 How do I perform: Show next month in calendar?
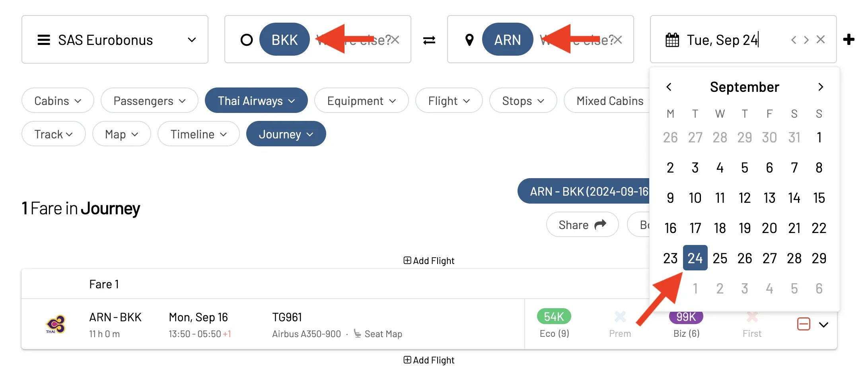(820, 87)
